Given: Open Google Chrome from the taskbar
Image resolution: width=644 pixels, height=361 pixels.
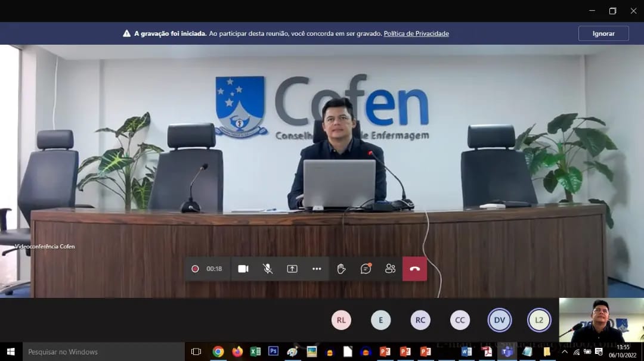Looking at the screenshot, I should tap(218, 351).
